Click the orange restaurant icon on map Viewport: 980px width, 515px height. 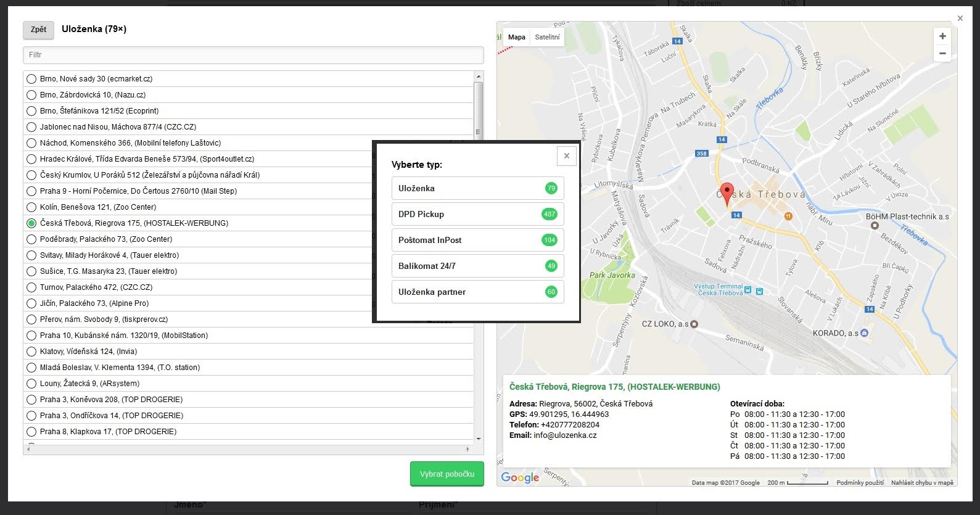[x=788, y=216]
